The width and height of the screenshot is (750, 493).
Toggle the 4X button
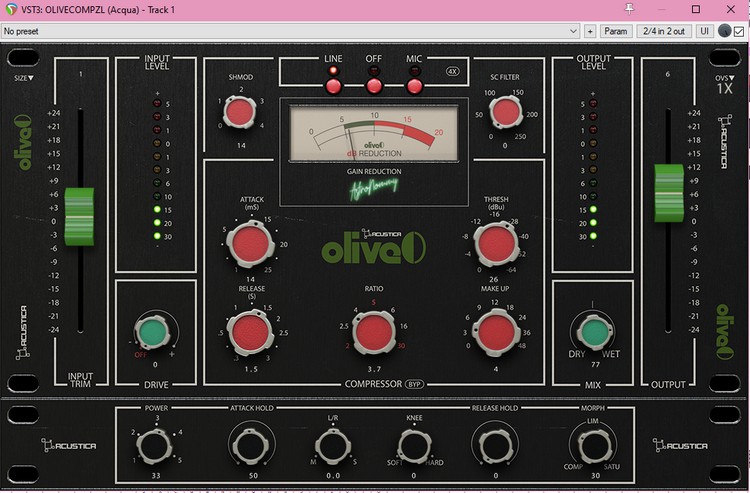[x=452, y=71]
